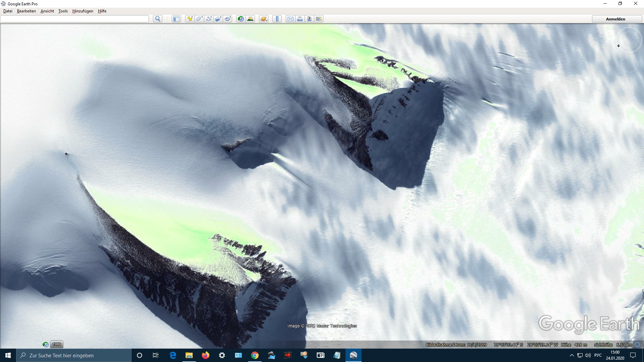Viewport: 644px width, 362px height.
Task: Click the 1999 historical imagery button
Action: coord(57,344)
